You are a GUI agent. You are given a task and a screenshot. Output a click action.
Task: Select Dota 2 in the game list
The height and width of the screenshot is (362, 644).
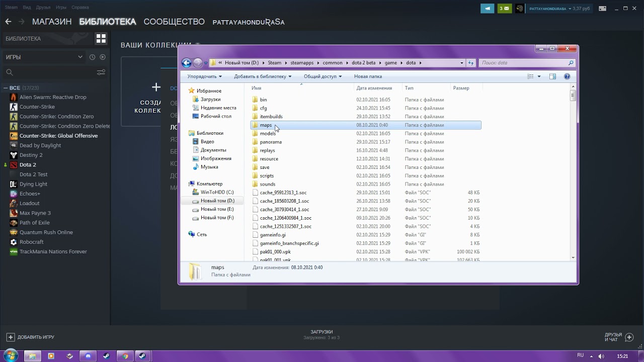[x=28, y=165]
